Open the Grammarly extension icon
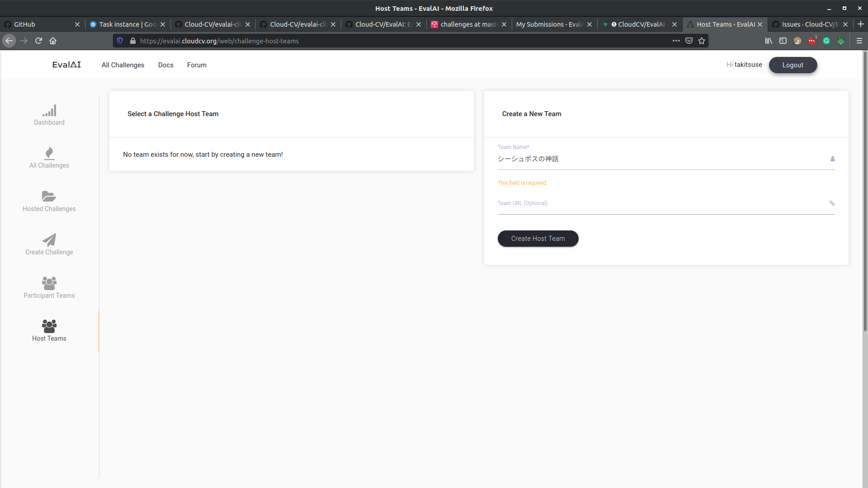This screenshot has width=868, height=488. 826,41
